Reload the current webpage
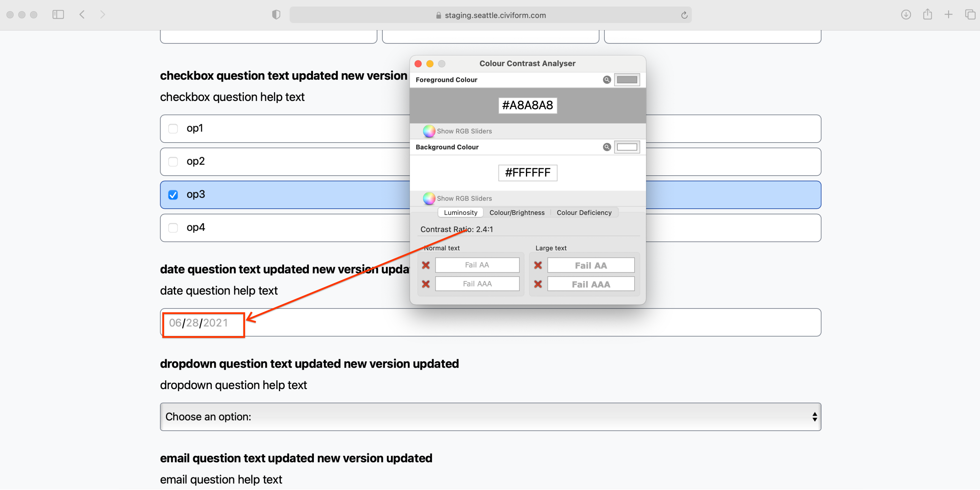Viewport: 980px width, 490px height. click(x=684, y=15)
